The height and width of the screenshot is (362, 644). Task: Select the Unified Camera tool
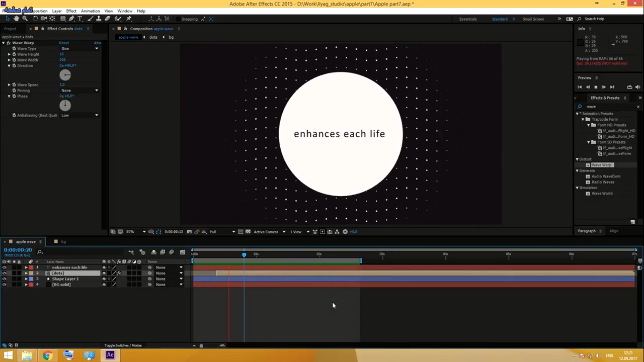[x=44, y=19]
